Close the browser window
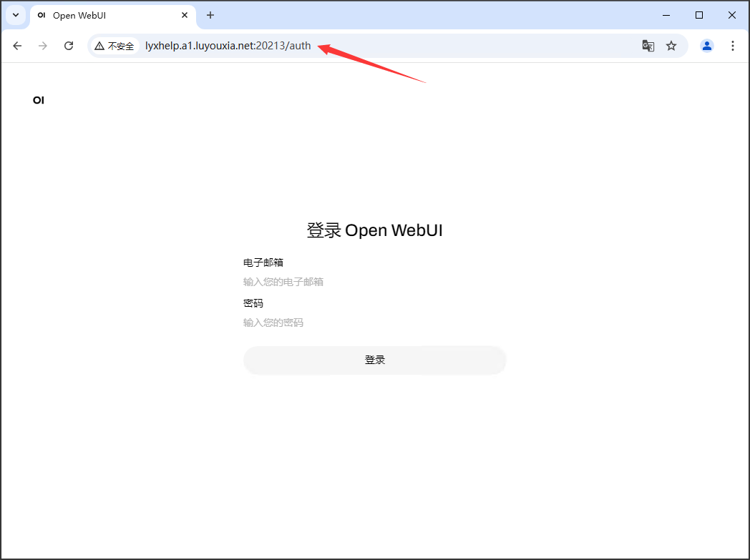Viewport: 750px width, 560px height. [x=732, y=15]
